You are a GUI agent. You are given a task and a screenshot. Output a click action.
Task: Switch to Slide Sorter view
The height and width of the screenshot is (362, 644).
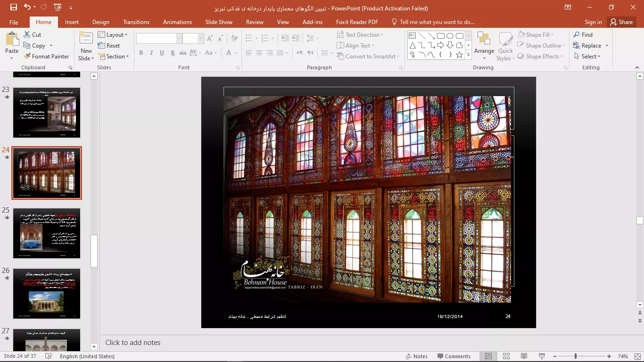coord(506,356)
